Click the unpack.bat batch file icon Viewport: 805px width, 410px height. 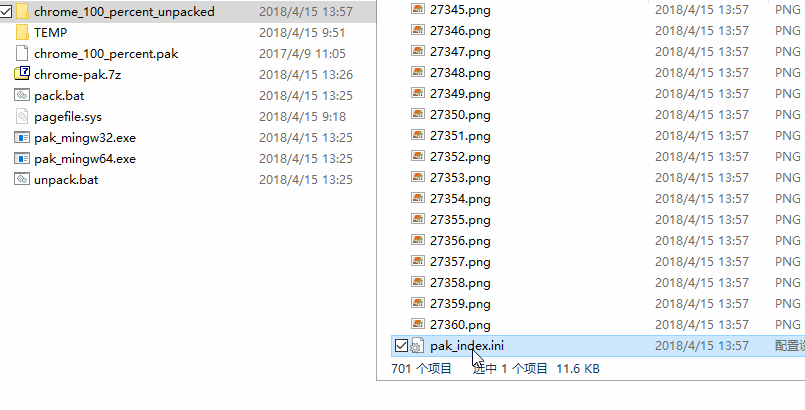(x=22, y=179)
